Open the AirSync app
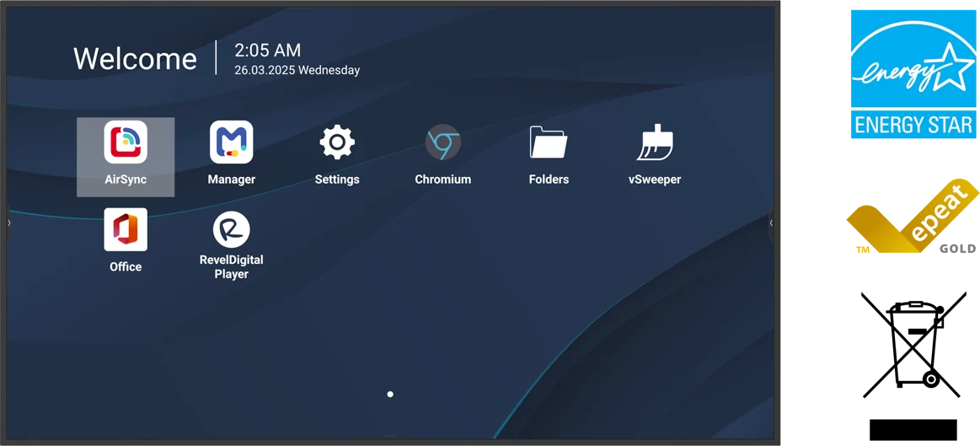This screenshot has width=980, height=446. [x=126, y=142]
